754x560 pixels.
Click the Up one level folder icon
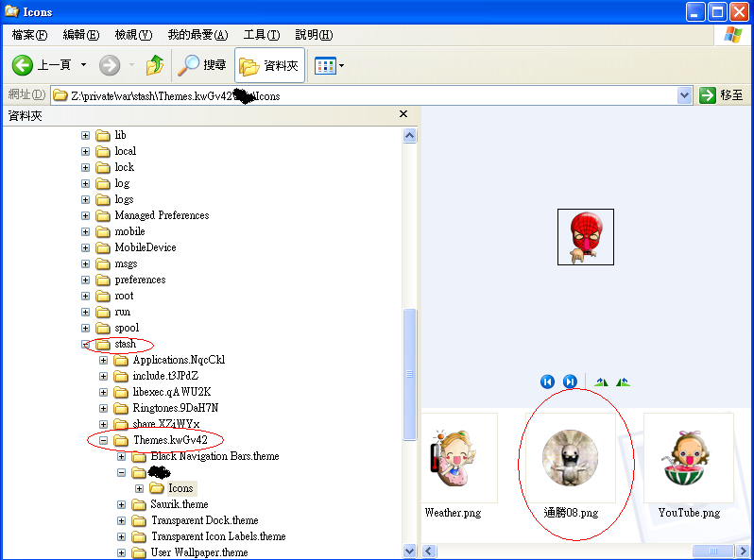(155, 65)
